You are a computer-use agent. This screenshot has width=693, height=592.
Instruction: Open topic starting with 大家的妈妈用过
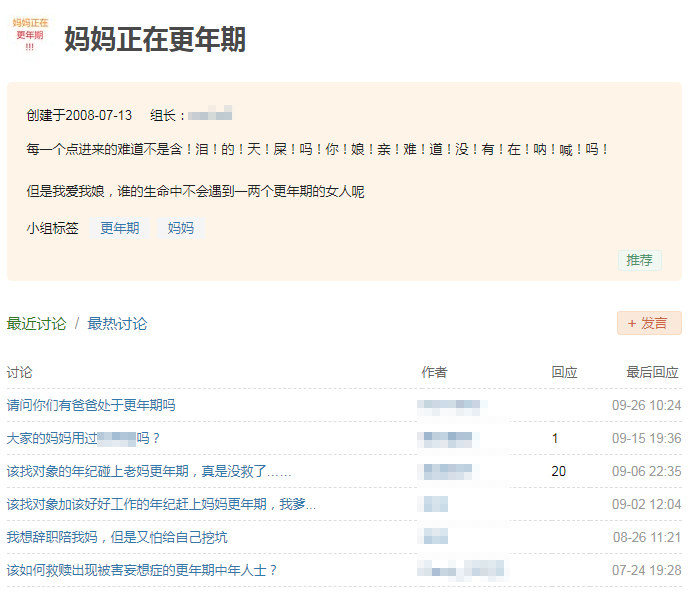coord(83,438)
